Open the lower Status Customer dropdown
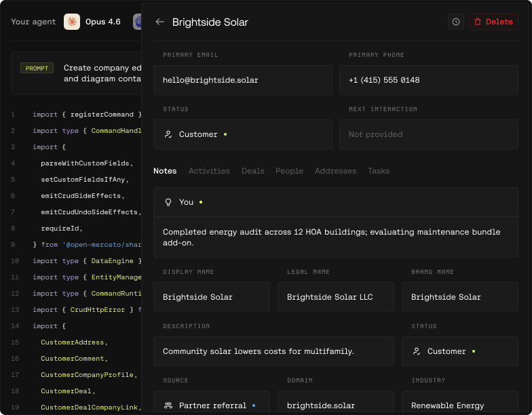 [x=460, y=351]
